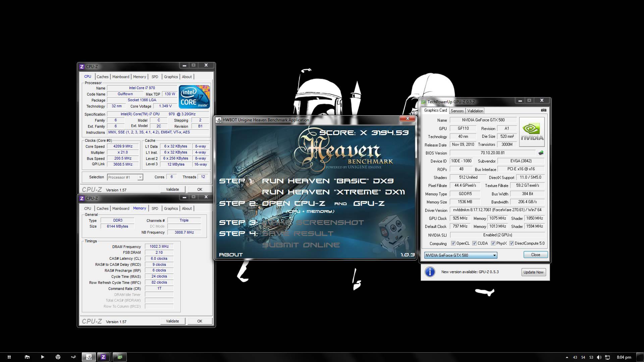Open the NVIDIA GeForce GTX 580 dropdown
This screenshot has height=362, width=644.
click(x=461, y=255)
